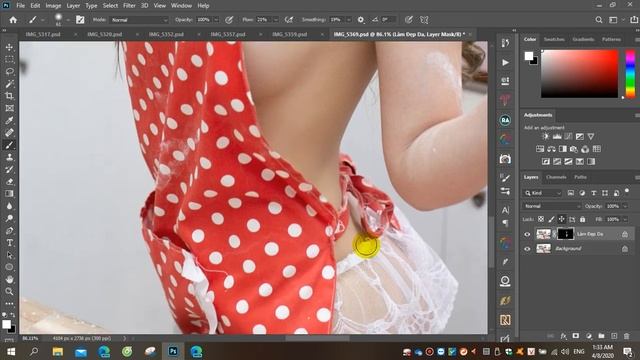This screenshot has height=360, width=640.
Task: Select the Crop tool
Action: 9,96
